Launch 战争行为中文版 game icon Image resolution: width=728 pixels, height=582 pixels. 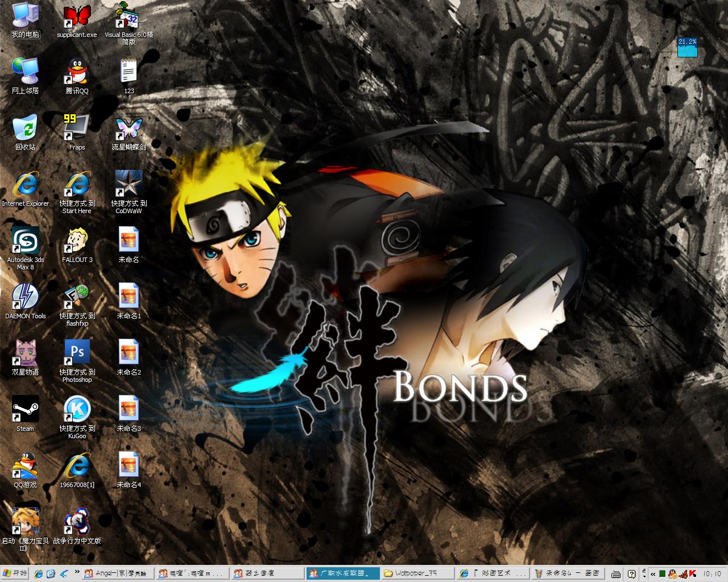point(77,526)
